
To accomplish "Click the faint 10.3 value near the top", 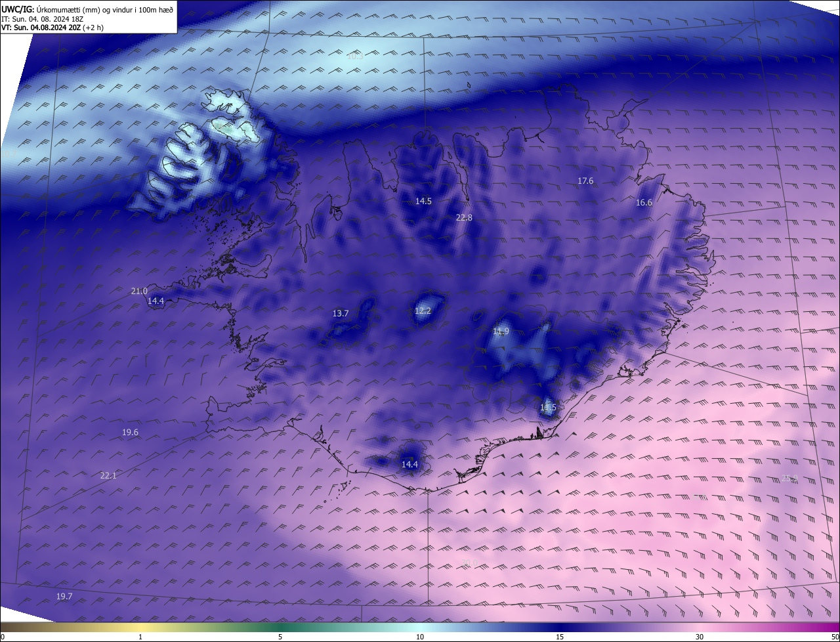I will [x=354, y=56].
